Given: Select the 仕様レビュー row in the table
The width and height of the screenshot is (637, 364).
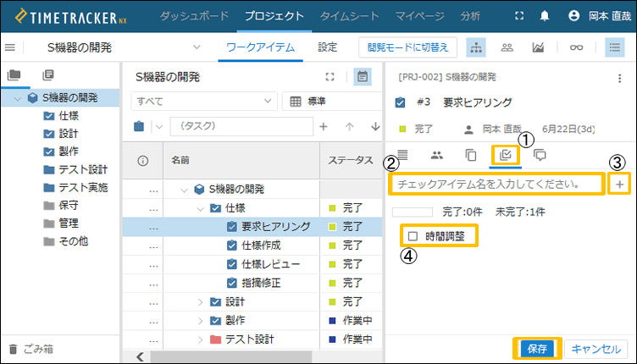Looking at the screenshot, I should pyautogui.click(x=252, y=265).
